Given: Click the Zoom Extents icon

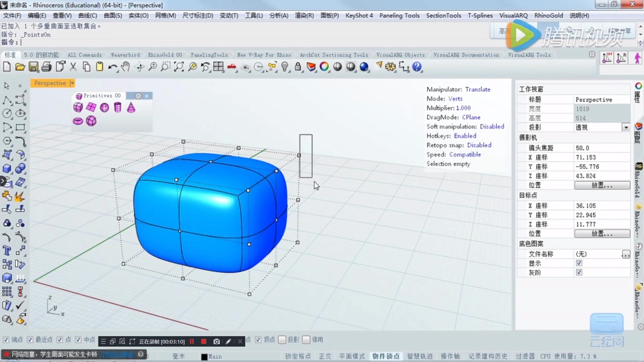Looking at the screenshot, I should click(x=179, y=67).
